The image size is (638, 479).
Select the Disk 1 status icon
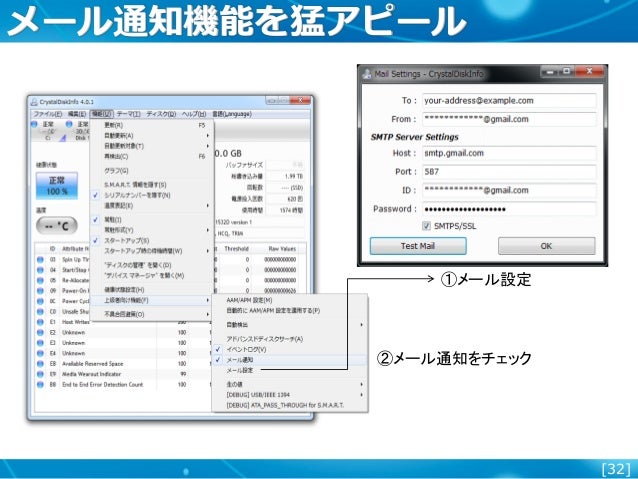[69, 124]
